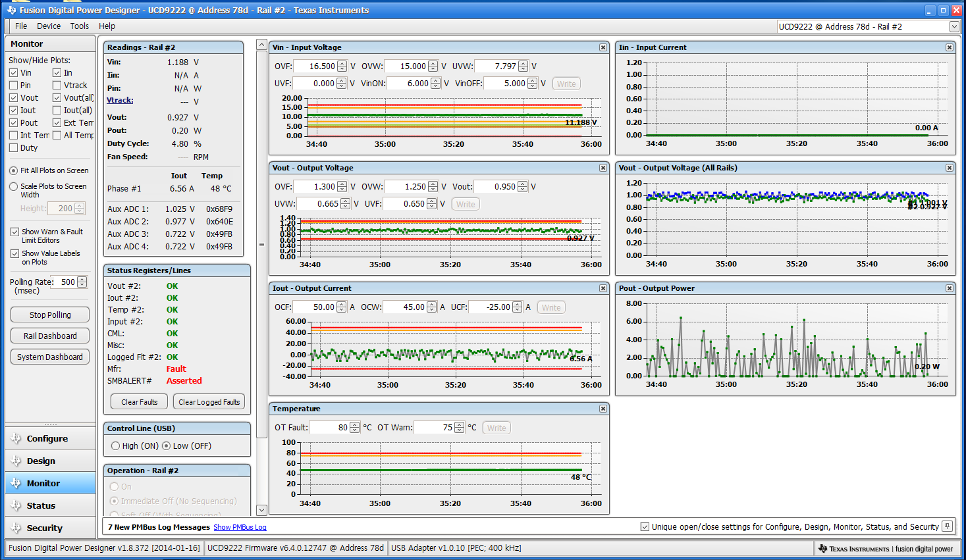Open the Tools menu

[80, 26]
